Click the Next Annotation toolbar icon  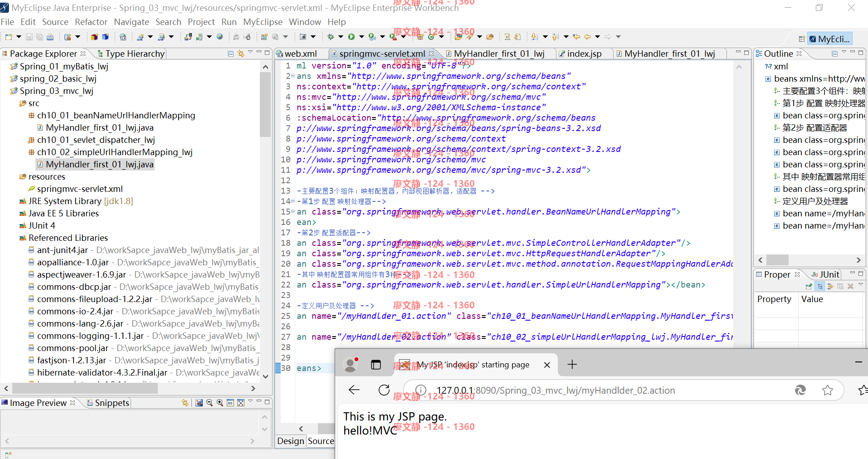[534, 37]
